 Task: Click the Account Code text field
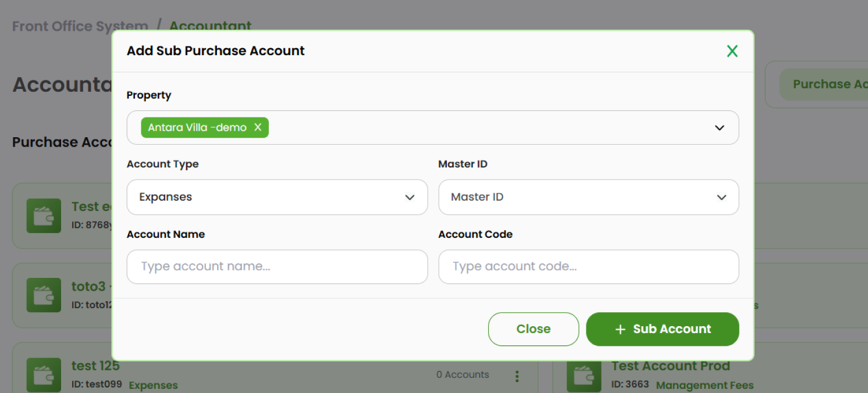point(589,267)
